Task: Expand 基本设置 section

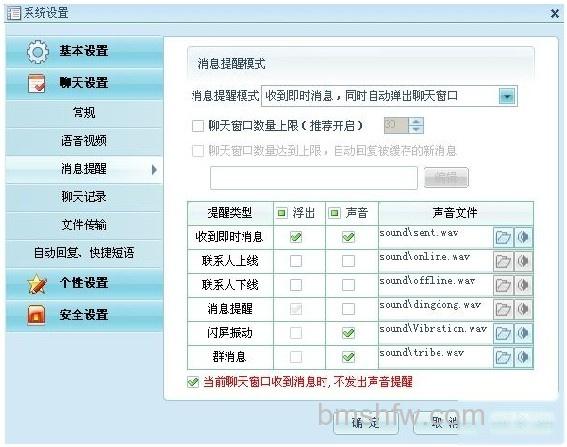Action: [x=84, y=51]
